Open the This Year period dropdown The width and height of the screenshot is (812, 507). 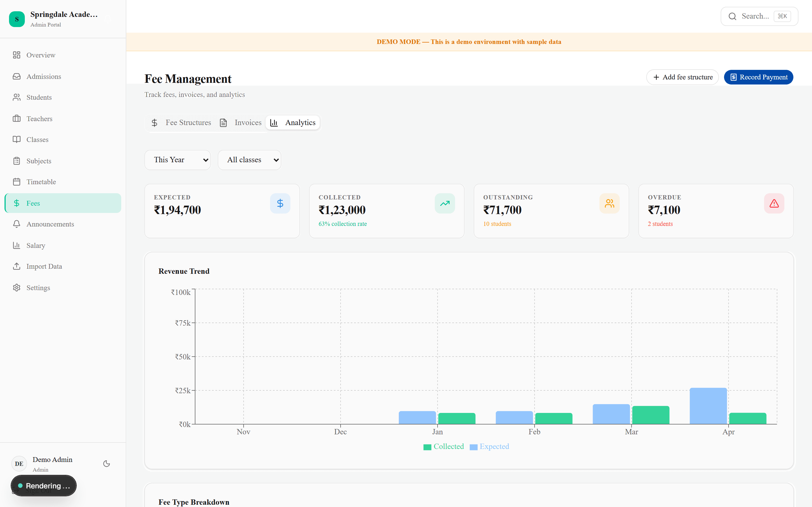point(178,160)
